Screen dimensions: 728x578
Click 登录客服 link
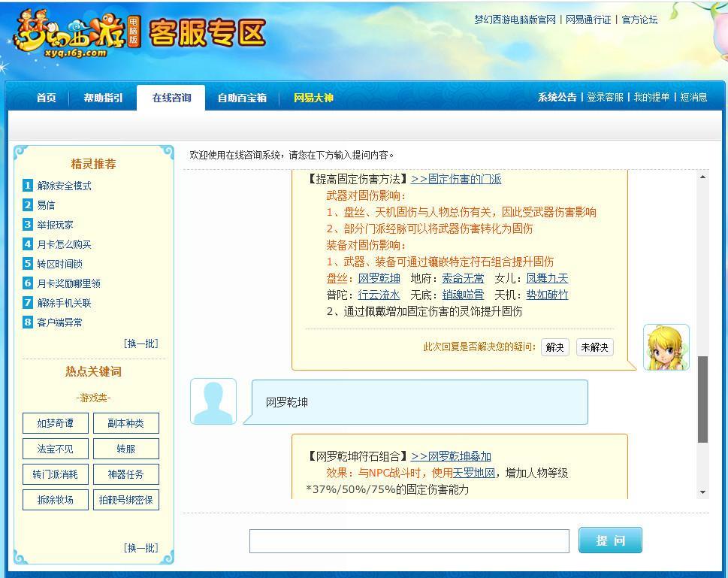pos(605,97)
